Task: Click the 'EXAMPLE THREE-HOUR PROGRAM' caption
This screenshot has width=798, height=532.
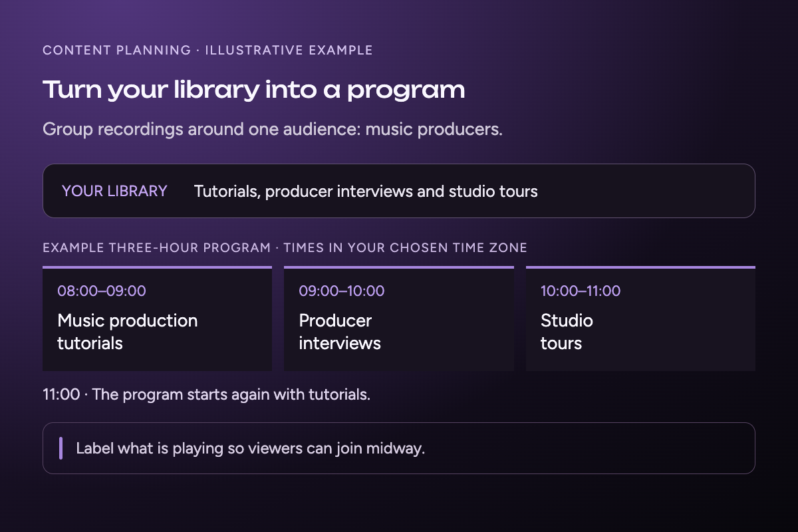Action: click(x=285, y=247)
